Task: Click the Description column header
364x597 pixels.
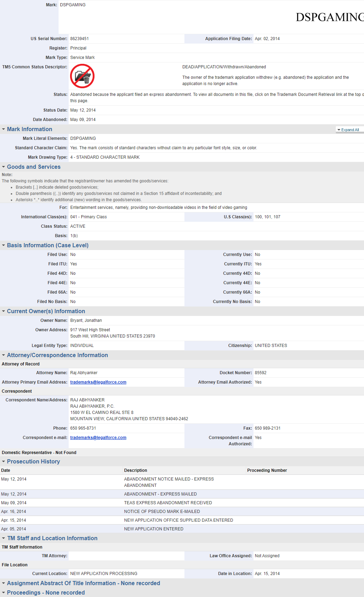Action: click(136, 470)
